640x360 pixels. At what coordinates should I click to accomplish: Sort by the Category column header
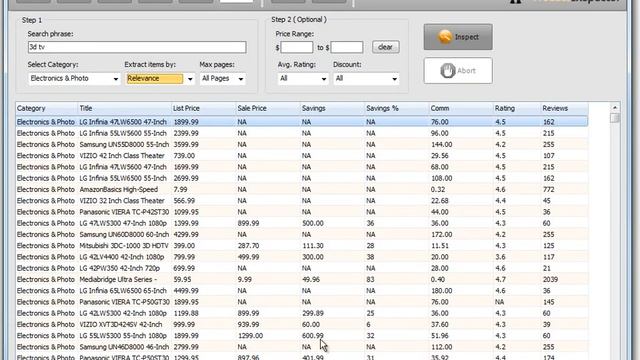[47, 109]
